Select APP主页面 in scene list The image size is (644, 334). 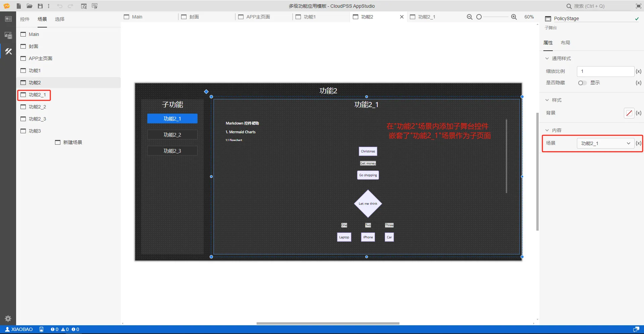pos(68,58)
